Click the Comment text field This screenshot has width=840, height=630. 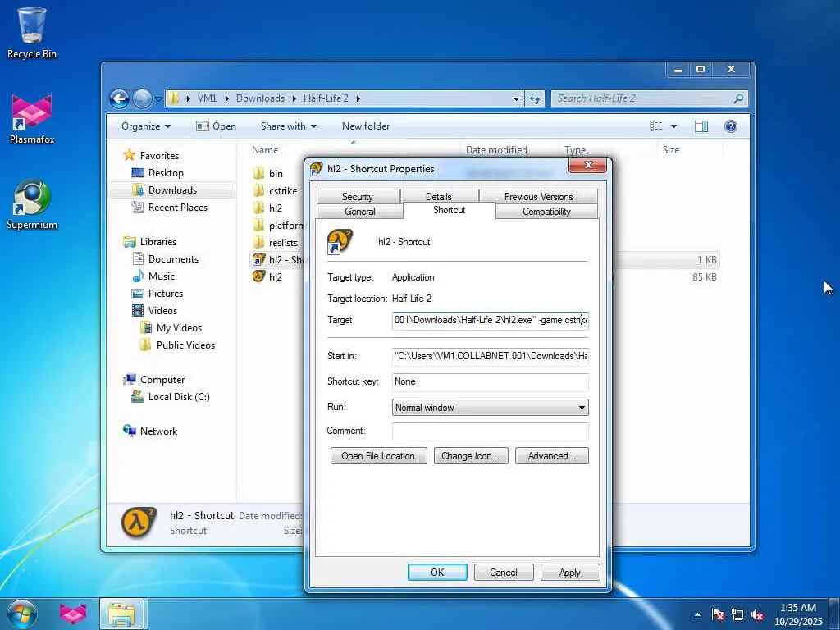coord(491,431)
